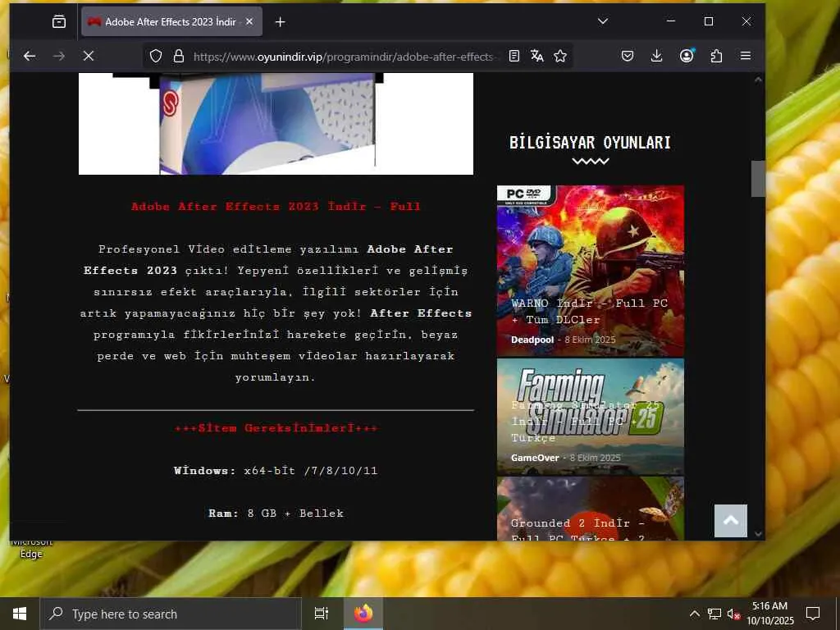This screenshot has height=630, width=840.
Task: Click the scroll-to-top arrow button
Action: click(731, 521)
